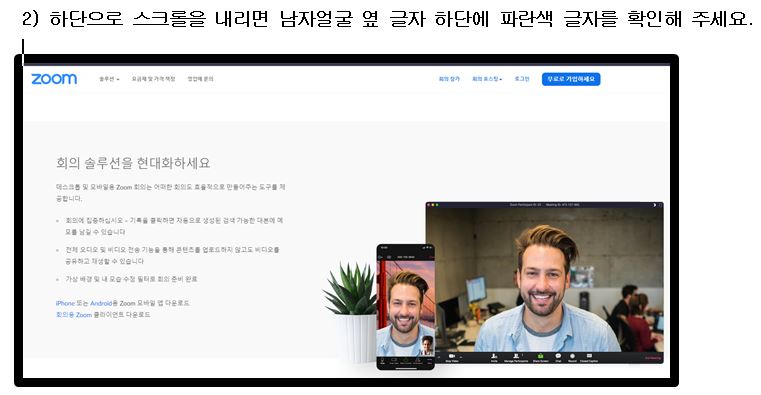Screen dimensions: 761x395
Task: Expand the 회의 호스팅 dropdown
Action: click(487, 79)
